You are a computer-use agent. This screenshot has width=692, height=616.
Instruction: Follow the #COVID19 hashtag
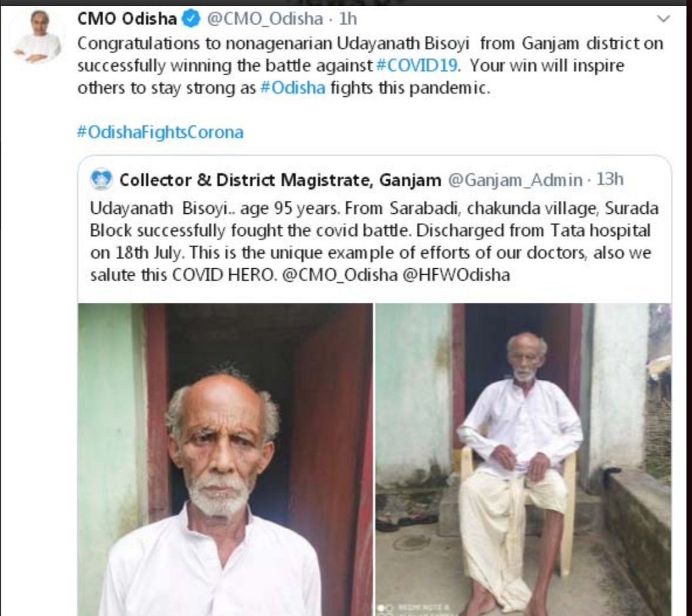pyautogui.click(x=419, y=66)
